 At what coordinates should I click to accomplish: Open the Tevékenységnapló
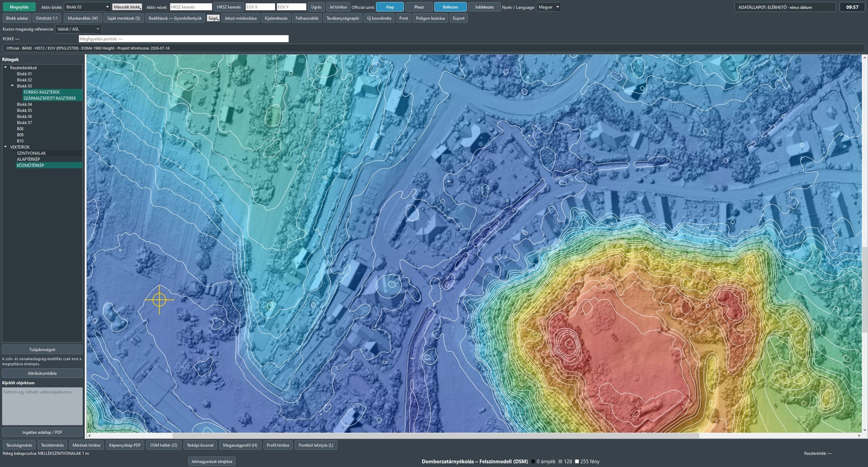click(x=343, y=19)
